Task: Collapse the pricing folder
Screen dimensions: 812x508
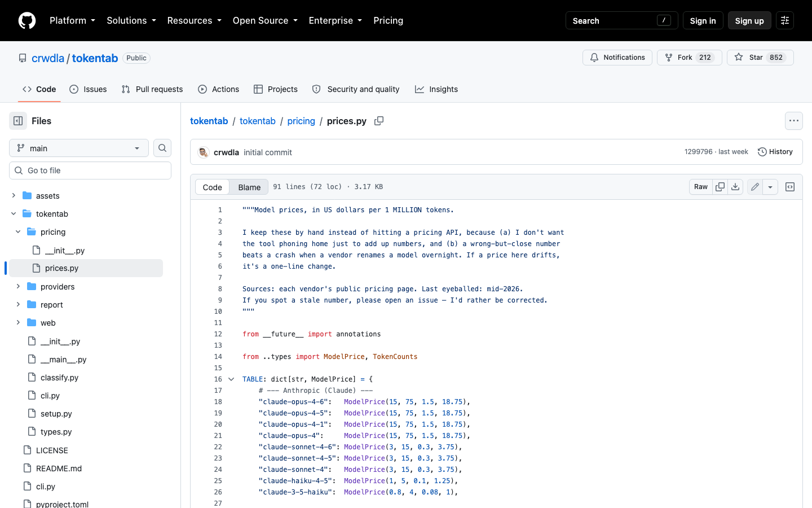Action: coord(18,232)
